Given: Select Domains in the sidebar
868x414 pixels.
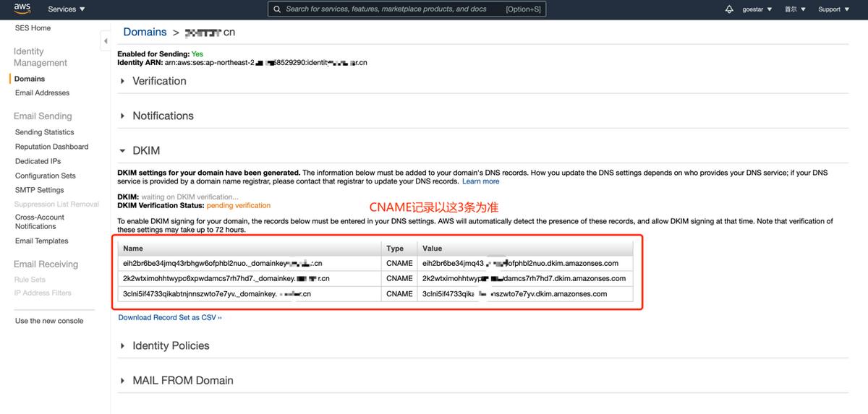Looking at the screenshot, I should coord(30,79).
